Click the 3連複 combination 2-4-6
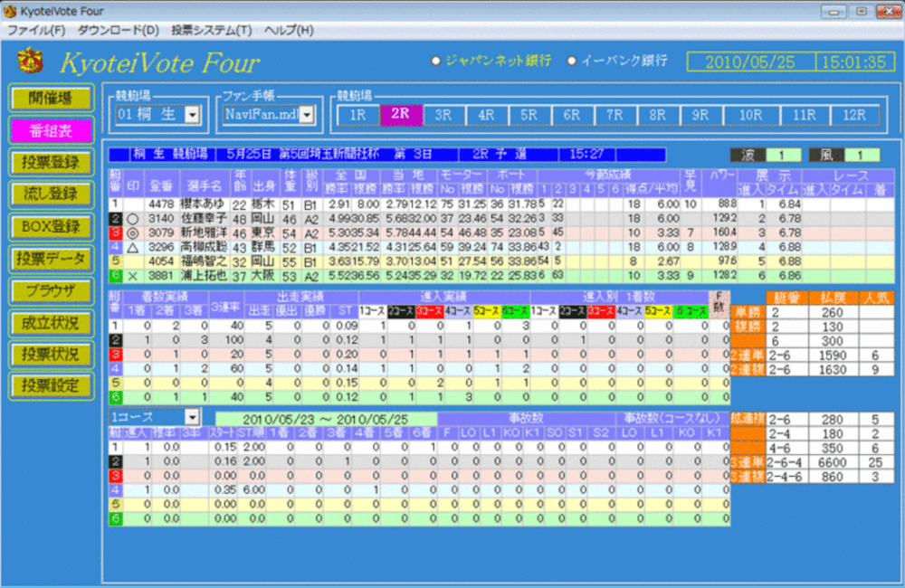 (786, 477)
